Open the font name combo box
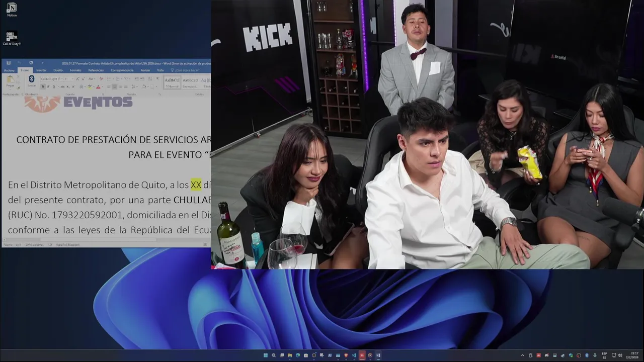The height and width of the screenshot is (362, 644). click(x=52, y=79)
